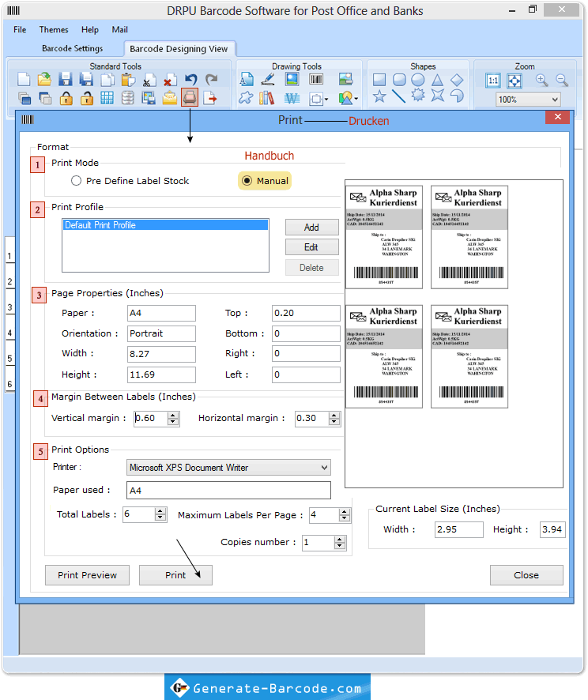Select the Triangle shape
Screen dimensions: 588x700
(x=438, y=80)
